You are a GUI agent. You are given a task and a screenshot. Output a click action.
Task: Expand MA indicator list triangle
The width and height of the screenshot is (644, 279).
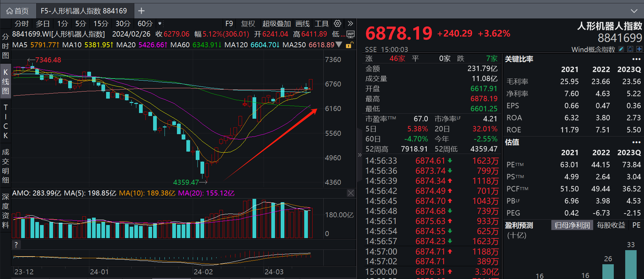point(339,45)
